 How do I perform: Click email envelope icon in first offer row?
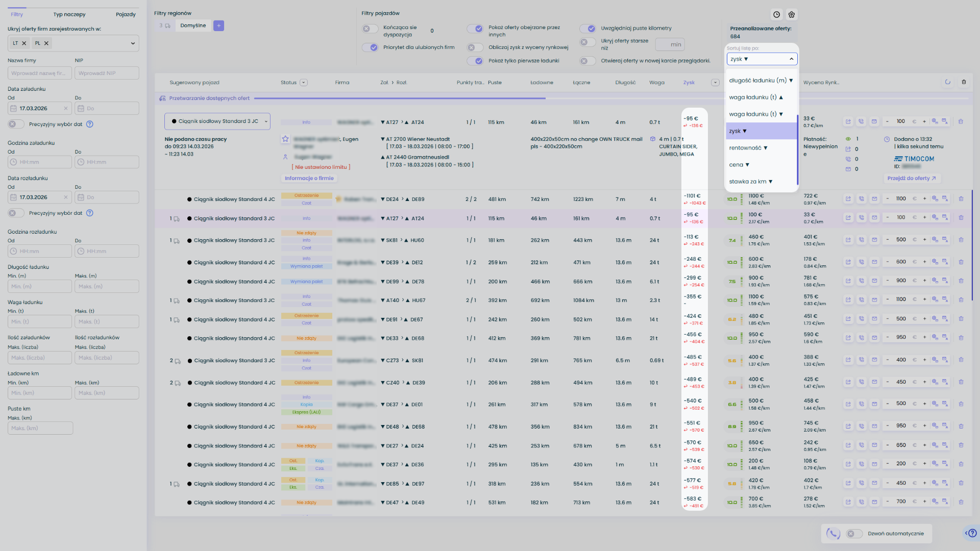[x=874, y=122]
